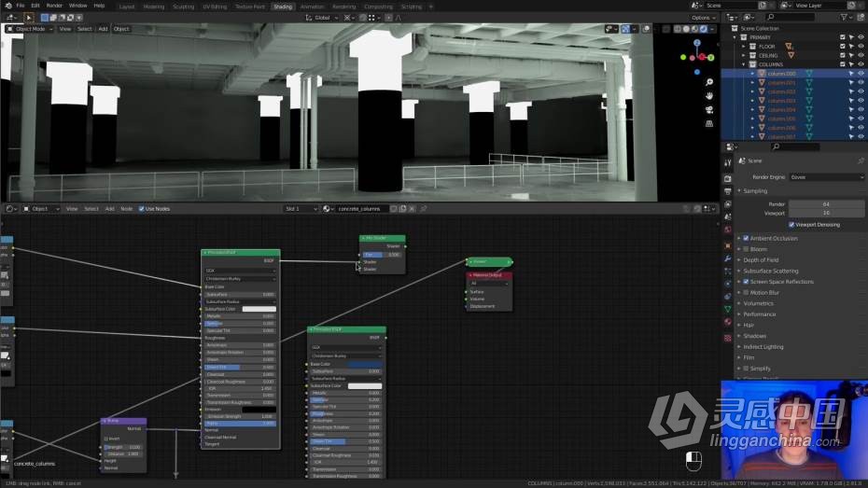Switch to the Layout workspace tab
The image size is (868, 488).
click(x=127, y=7)
